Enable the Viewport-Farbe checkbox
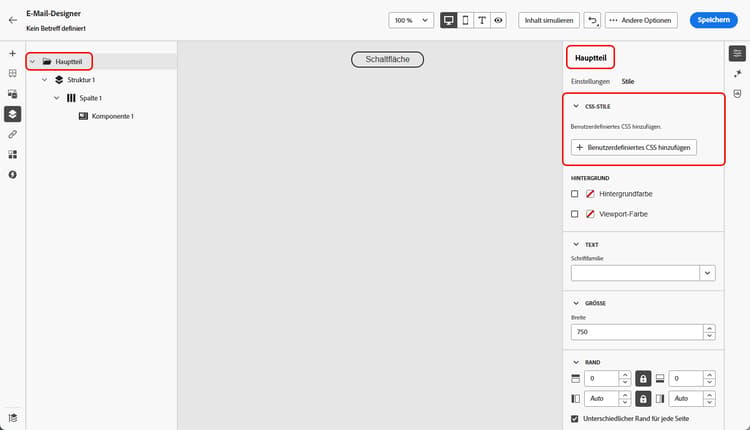The height and width of the screenshot is (430, 750). (x=574, y=214)
